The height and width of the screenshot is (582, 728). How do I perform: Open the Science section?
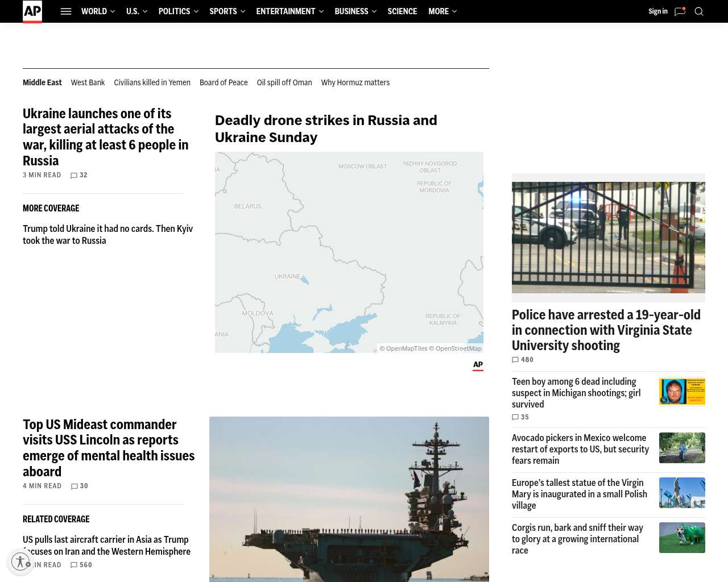tap(402, 11)
